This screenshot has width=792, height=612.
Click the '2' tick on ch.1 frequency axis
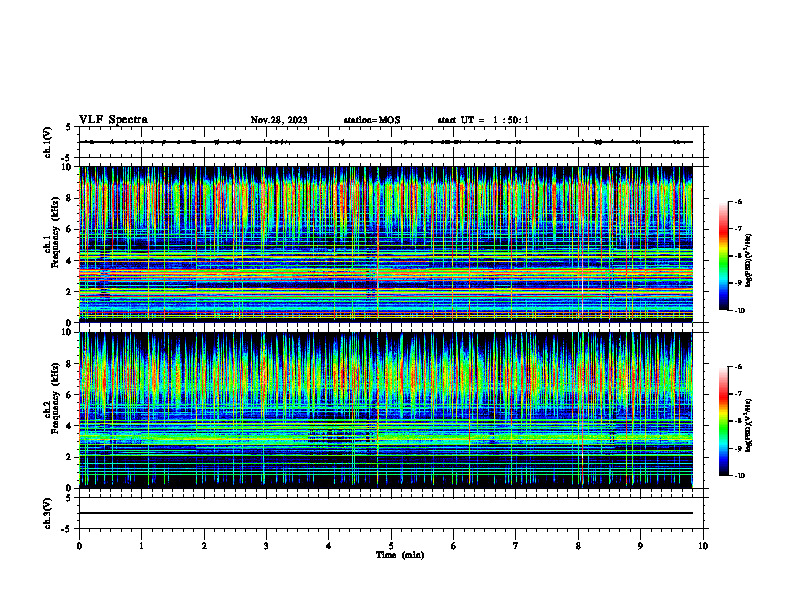(x=69, y=291)
